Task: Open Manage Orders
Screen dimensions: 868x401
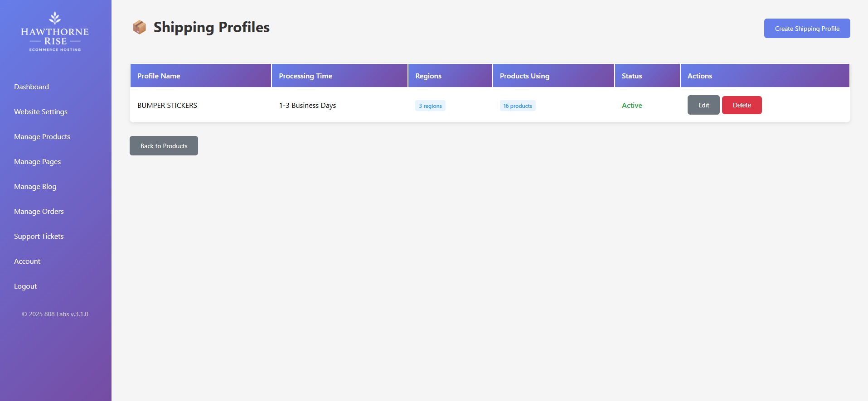Action: (39, 211)
